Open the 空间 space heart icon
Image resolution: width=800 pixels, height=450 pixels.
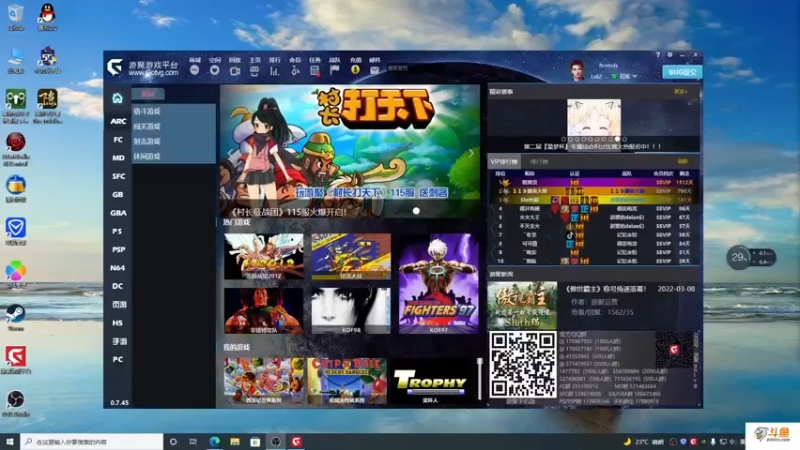click(x=214, y=70)
